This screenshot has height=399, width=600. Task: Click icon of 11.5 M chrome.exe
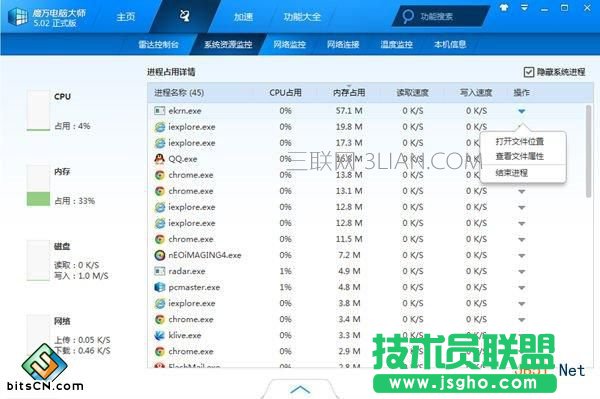tap(160, 239)
